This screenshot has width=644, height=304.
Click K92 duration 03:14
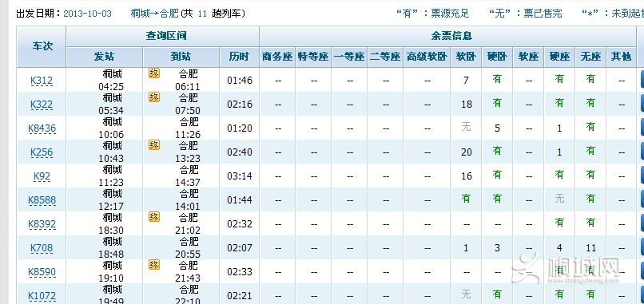click(239, 176)
